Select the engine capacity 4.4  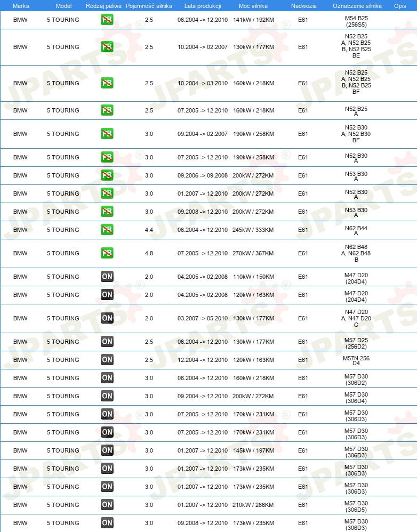pyautogui.click(x=149, y=230)
